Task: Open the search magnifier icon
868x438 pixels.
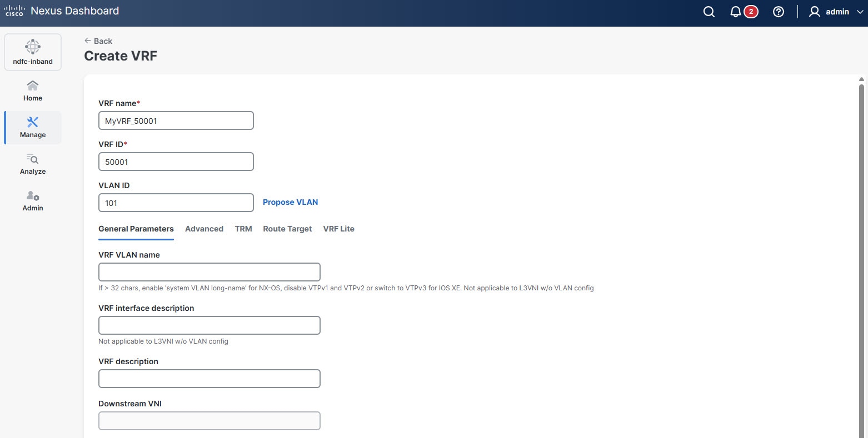Action: 709,12
